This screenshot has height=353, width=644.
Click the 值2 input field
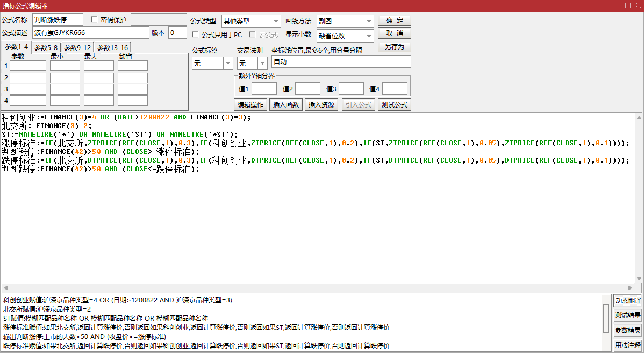[x=307, y=89]
